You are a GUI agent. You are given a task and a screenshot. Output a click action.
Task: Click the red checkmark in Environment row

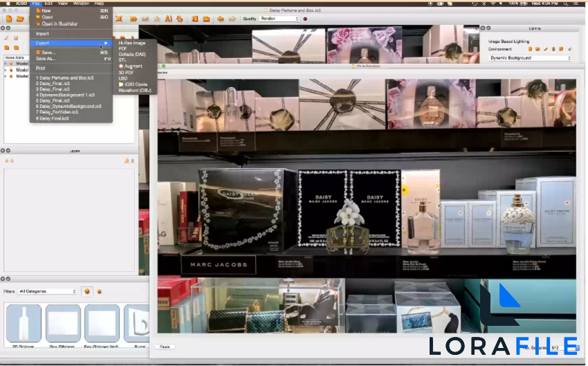click(x=569, y=49)
